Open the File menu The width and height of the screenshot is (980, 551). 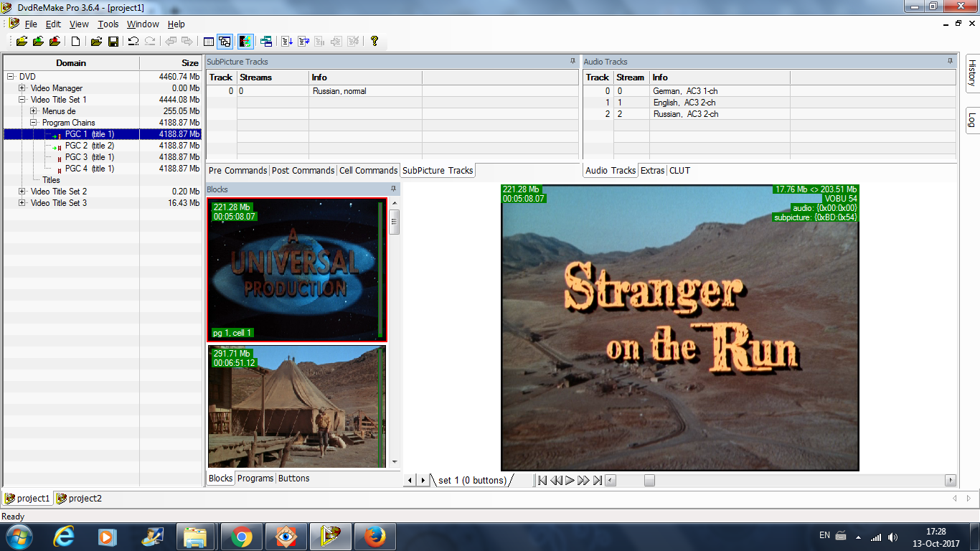tap(31, 24)
